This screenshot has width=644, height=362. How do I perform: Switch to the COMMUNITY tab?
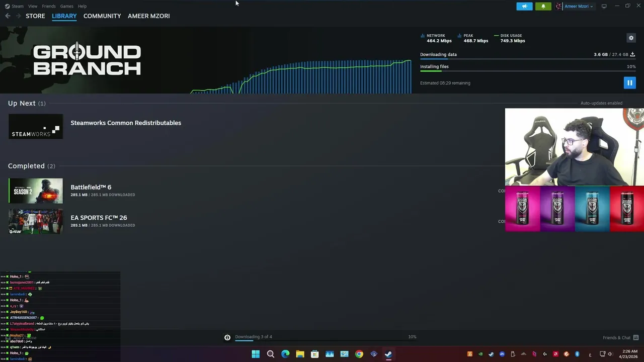pos(102,16)
